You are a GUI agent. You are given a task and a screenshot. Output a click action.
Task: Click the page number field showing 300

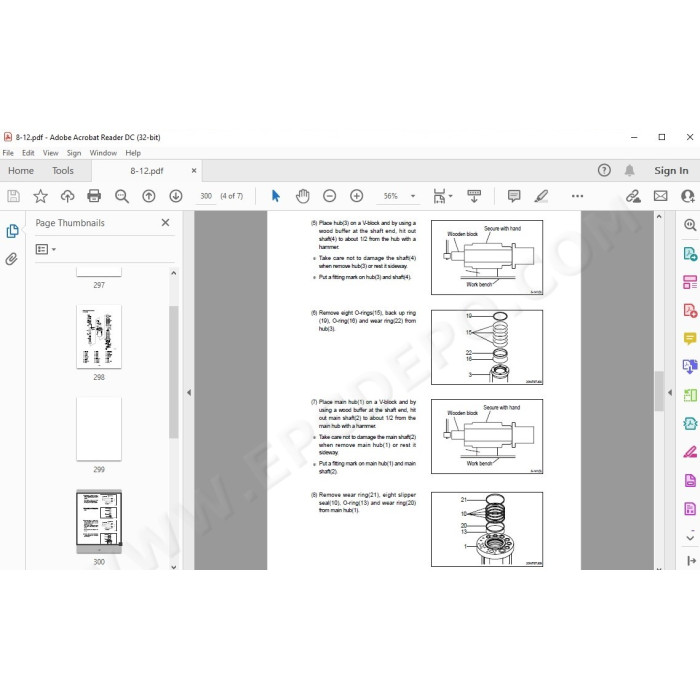pos(206,196)
